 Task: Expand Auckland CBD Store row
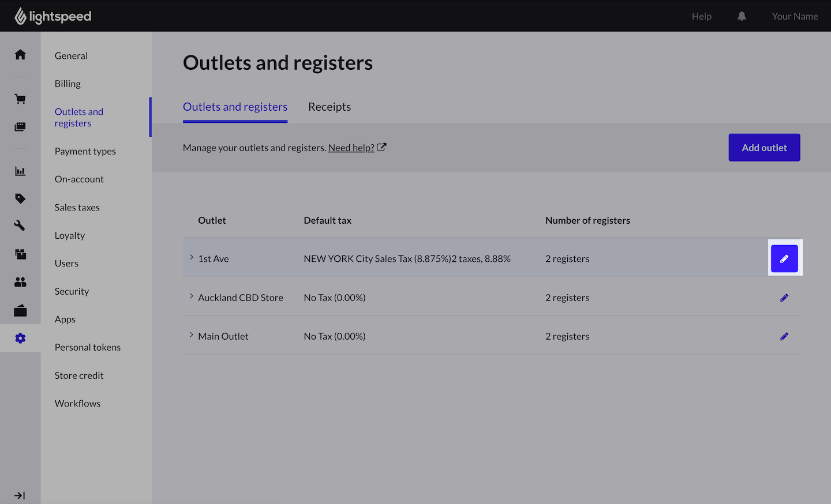(192, 296)
